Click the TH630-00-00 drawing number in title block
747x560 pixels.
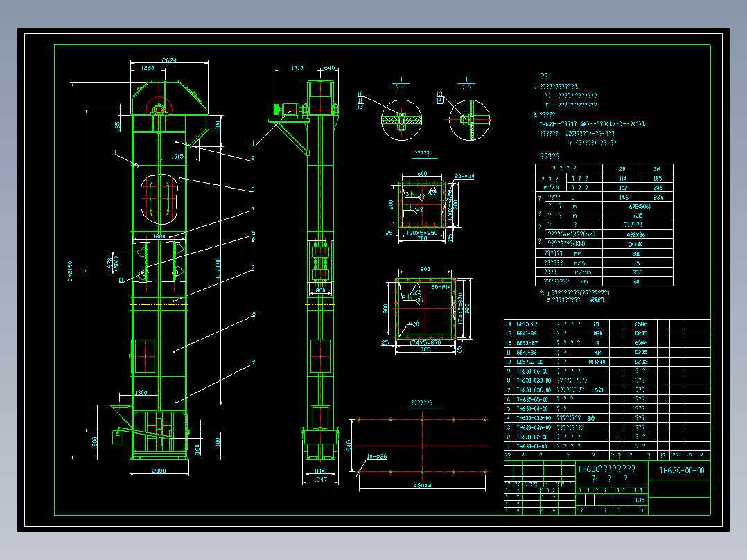681,471
